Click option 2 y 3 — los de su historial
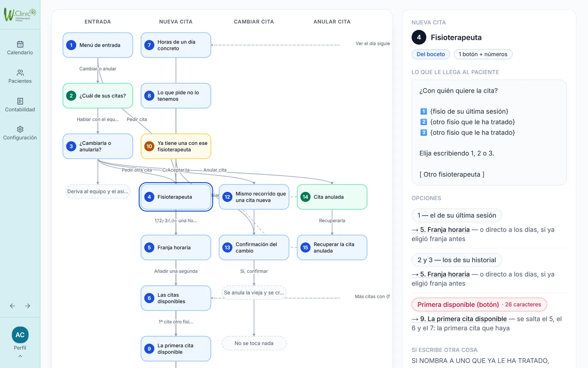The image size is (588, 368). coord(457,260)
